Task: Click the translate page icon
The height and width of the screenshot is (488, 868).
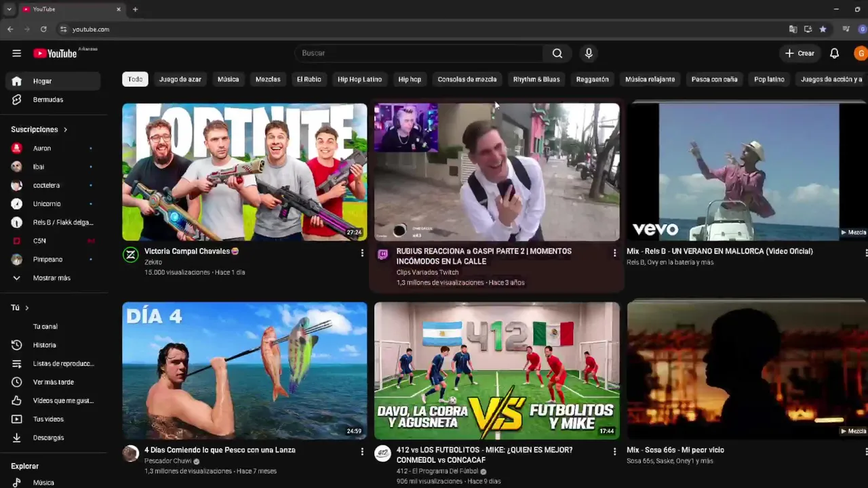Action: click(793, 29)
